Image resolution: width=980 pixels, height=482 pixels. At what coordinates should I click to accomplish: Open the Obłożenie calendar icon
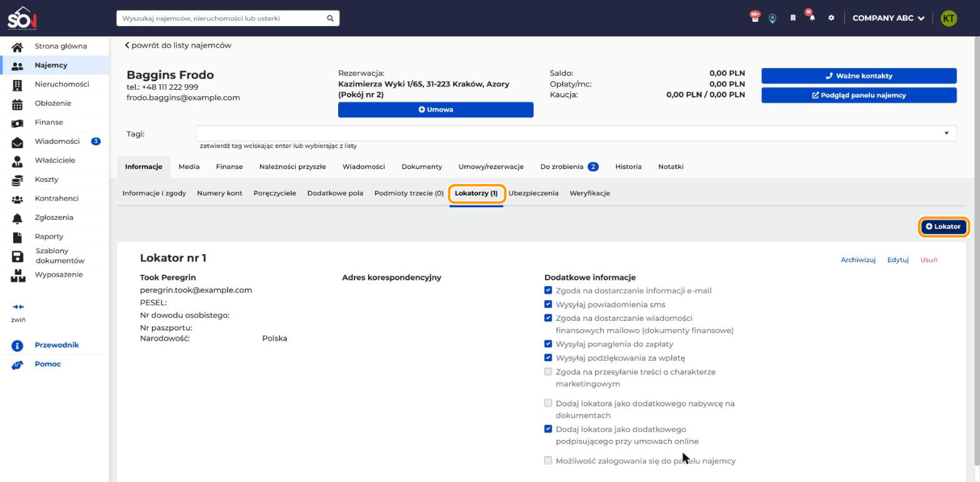[x=17, y=104]
